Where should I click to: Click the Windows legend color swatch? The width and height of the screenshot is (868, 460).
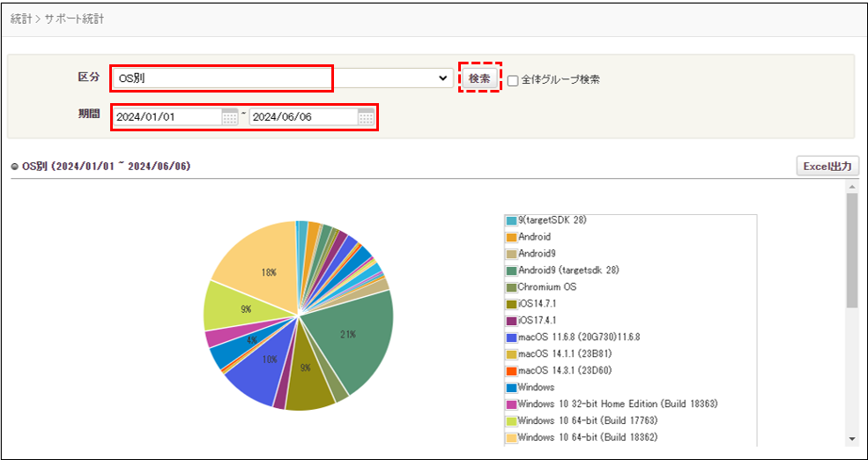(x=511, y=388)
